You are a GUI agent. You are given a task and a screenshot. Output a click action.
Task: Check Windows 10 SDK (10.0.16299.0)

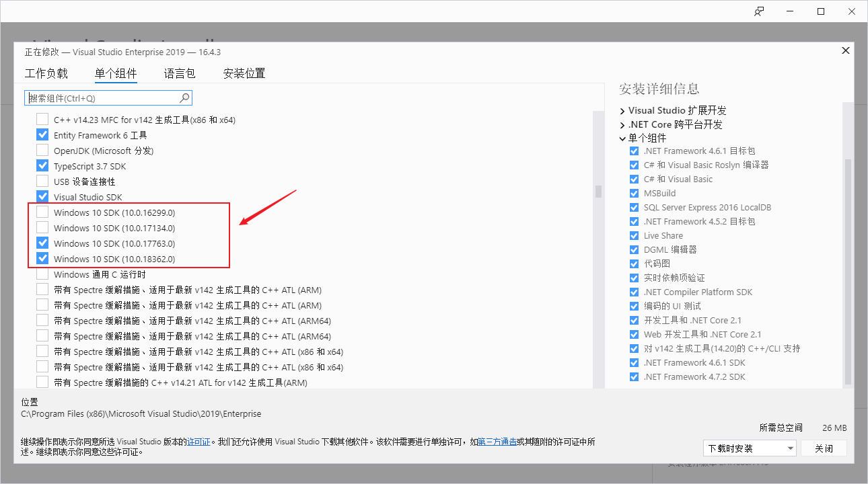(42, 212)
